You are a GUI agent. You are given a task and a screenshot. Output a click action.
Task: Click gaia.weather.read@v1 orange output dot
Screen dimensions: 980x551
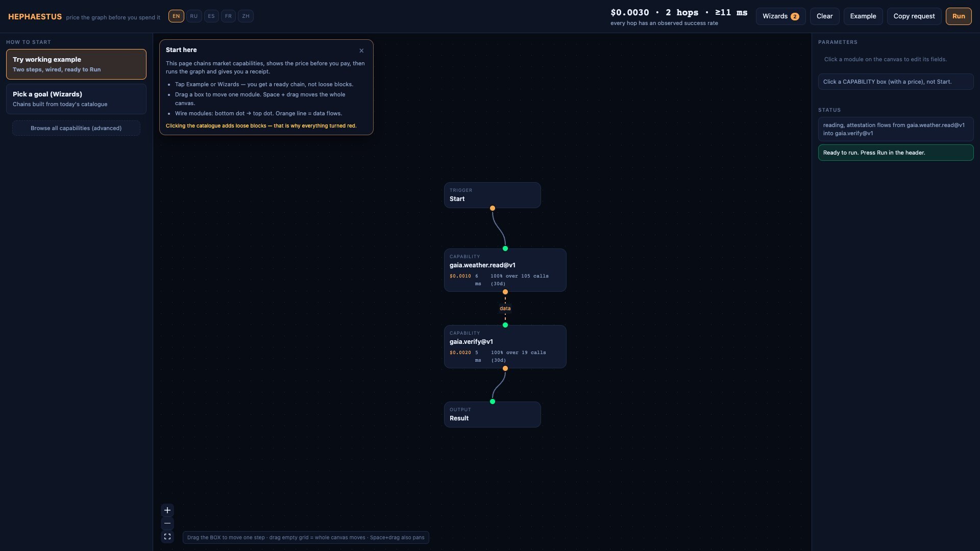click(x=505, y=292)
